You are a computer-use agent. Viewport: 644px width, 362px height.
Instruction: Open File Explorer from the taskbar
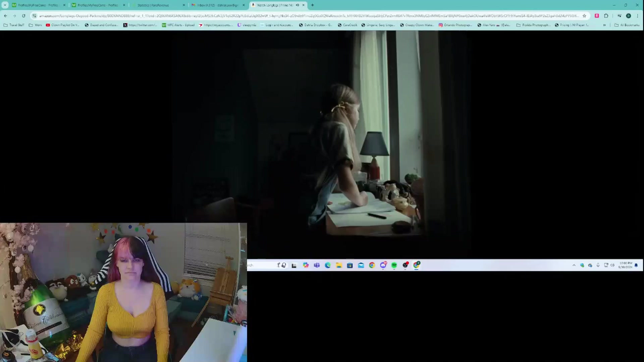[x=339, y=265]
